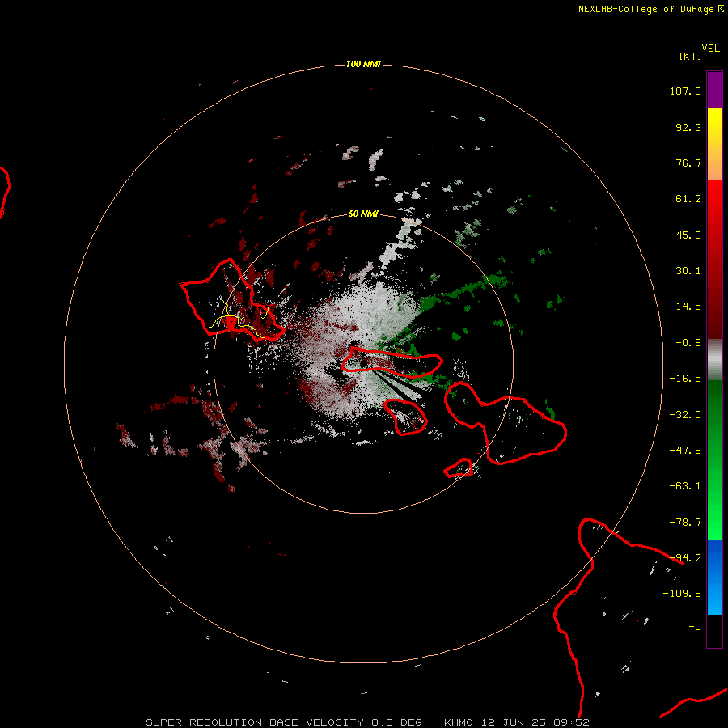Click the 100 NMI range ring label

pyautogui.click(x=363, y=64)
